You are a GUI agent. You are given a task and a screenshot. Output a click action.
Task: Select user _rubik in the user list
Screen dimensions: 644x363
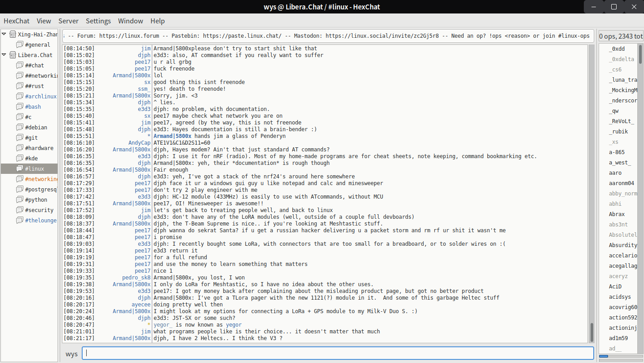(x=618, y=131)
